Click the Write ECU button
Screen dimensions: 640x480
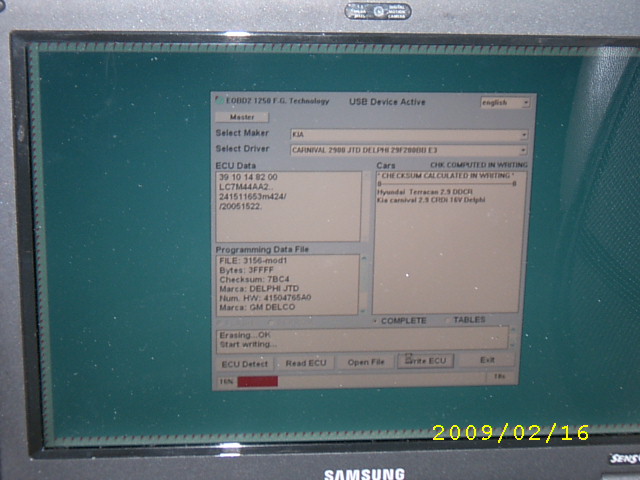[x=425, y=361]
